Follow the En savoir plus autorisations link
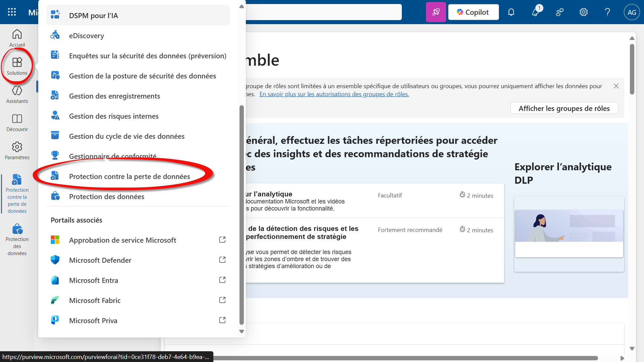Image resolution: width=644 pixels, height=362 pixels. (334, 94)
